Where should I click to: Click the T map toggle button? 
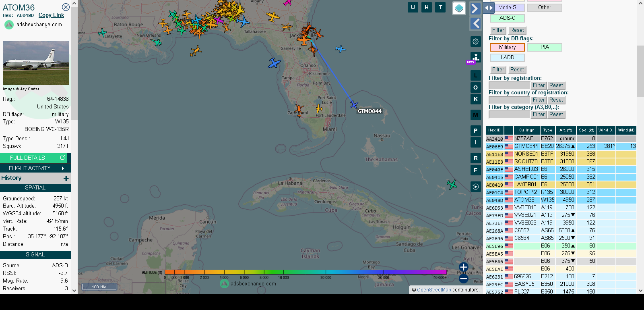pos(440,7)
